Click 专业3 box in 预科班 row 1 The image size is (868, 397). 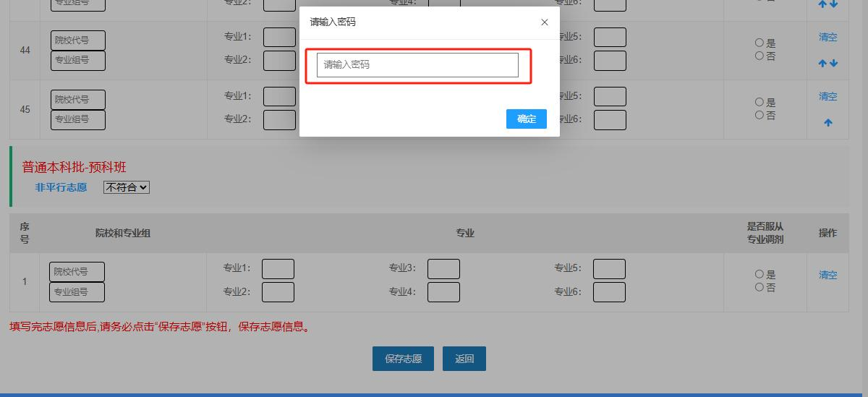[x=443, y=269]
